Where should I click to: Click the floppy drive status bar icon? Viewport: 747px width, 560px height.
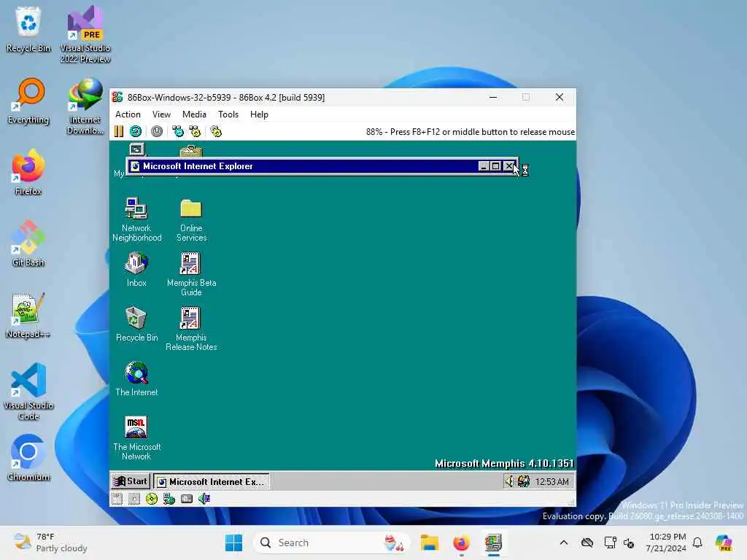pos(117,499)
